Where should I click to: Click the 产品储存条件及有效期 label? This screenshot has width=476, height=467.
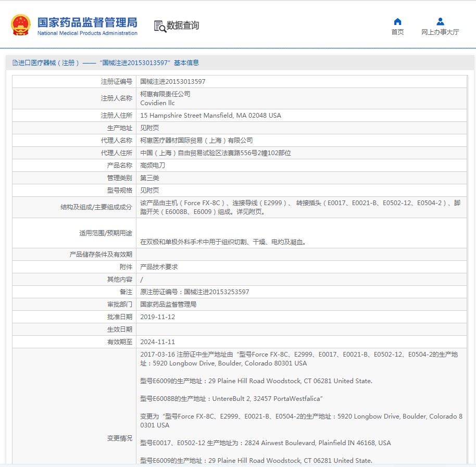(x=101, y=255)
